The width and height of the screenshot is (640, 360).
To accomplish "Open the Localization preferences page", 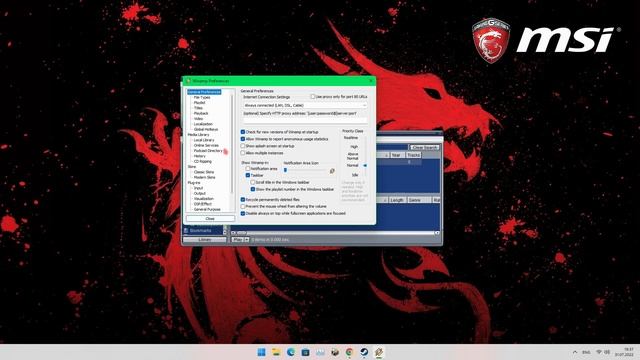I will pos(203,124).
